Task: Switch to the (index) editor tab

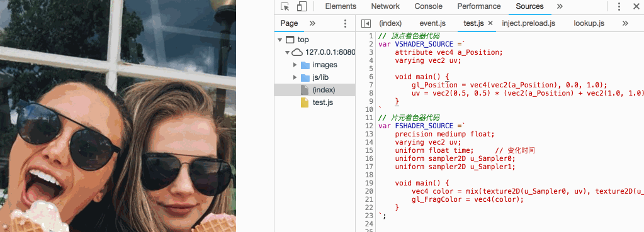Action: click(x=390, y=23)
